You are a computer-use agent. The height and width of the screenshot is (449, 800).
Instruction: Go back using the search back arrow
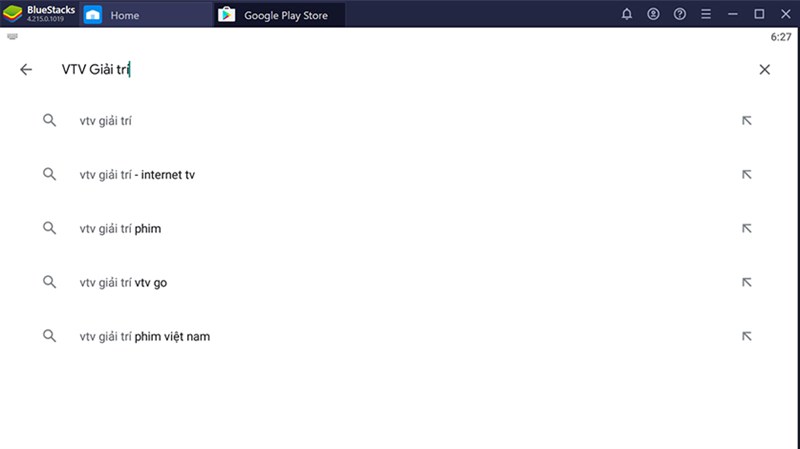26,69
